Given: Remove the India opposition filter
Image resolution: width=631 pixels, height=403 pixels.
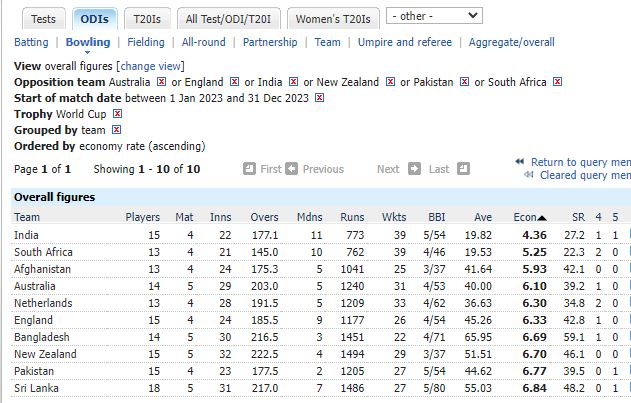Looking at the screenshot, I should (293, 82).
